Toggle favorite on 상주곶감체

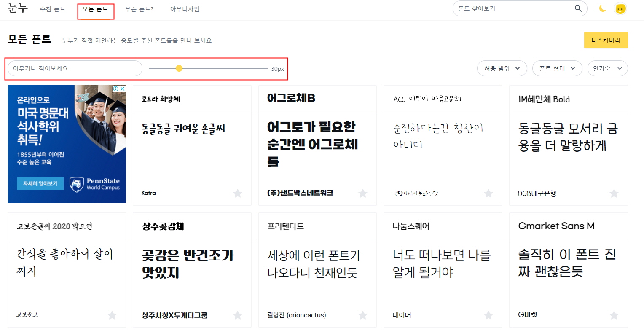point(238,315)
